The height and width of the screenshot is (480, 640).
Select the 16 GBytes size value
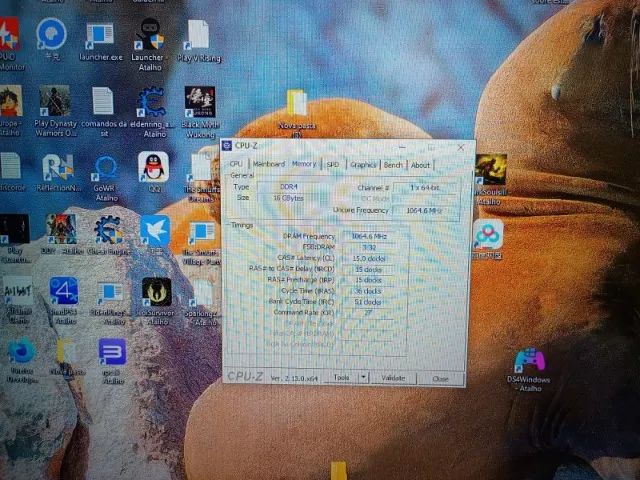(x=289, y=198)
